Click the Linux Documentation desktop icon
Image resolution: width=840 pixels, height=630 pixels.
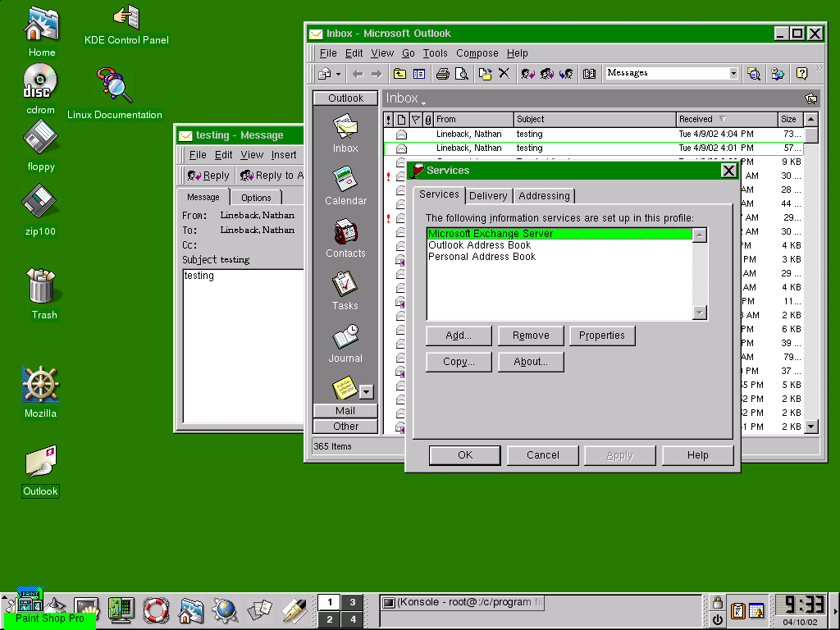115,94
